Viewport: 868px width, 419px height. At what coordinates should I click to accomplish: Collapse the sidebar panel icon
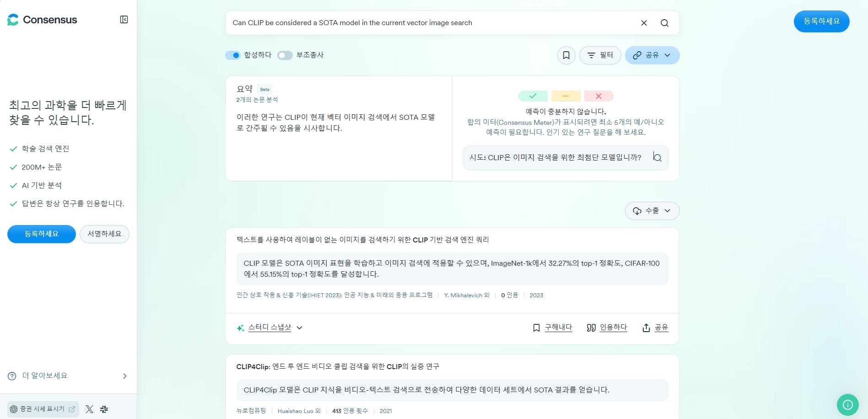pyautogui.click(x=124, y=20)
